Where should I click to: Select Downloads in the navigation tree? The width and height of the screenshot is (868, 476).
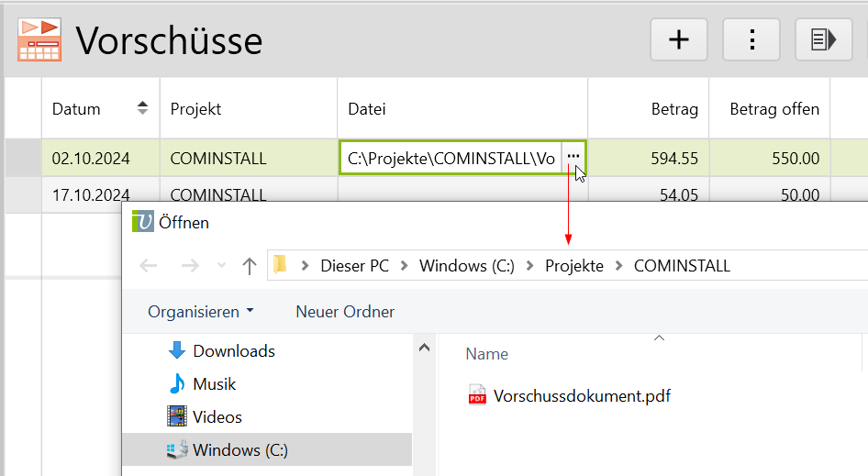(x=233, y=351)
